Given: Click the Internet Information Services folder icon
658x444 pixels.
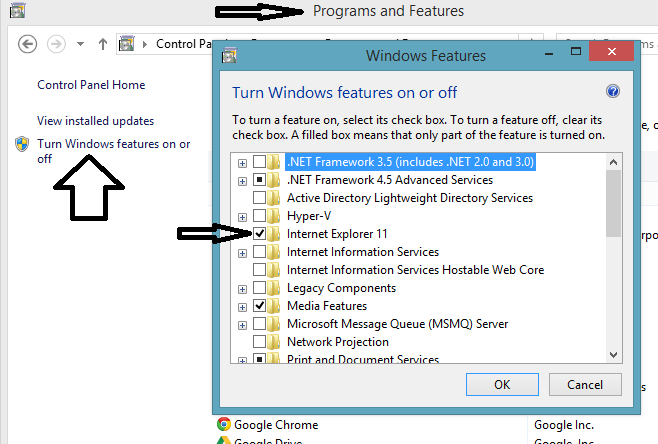Looking at the screenshot, I should 274,252.
